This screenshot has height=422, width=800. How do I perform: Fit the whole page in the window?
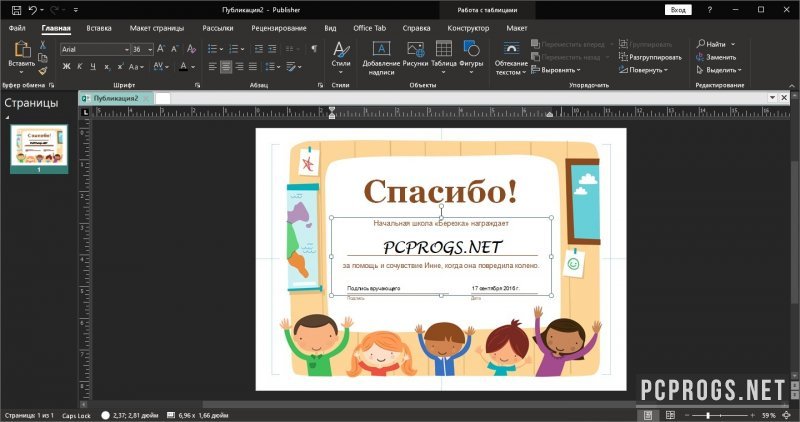click(787, 415)
